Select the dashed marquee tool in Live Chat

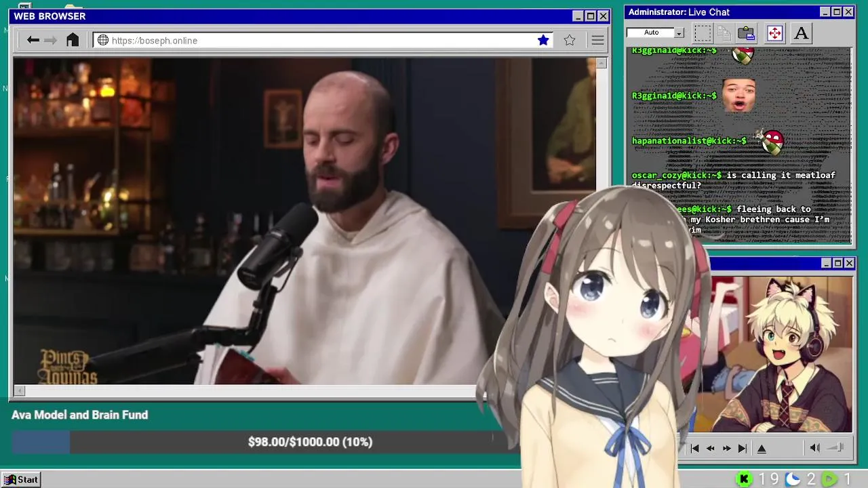tap(703, 33)
